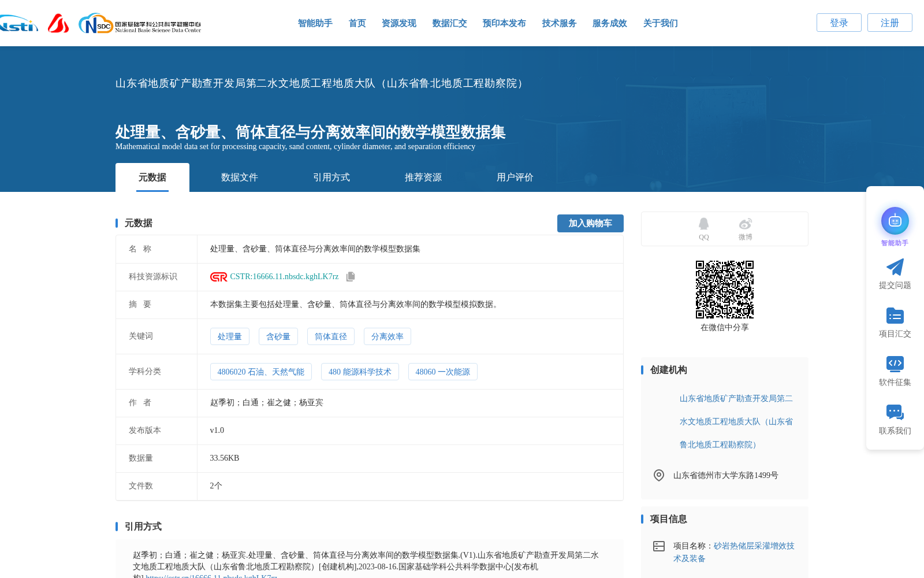Click the data size value 33.56KB
924x578 pixels.
pyautogui.click(x=224, y=458)
